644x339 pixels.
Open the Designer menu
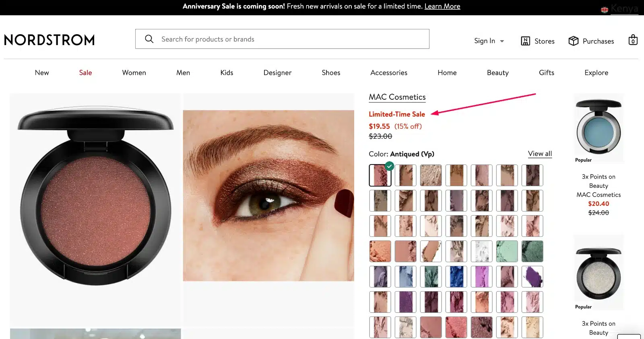tap(277, 73)
